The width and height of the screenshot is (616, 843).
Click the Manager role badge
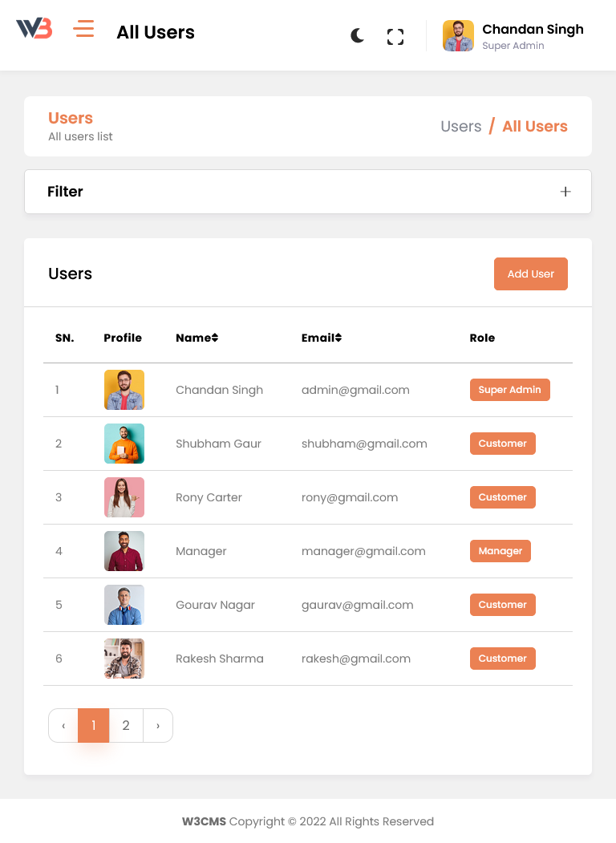(500, 551)
